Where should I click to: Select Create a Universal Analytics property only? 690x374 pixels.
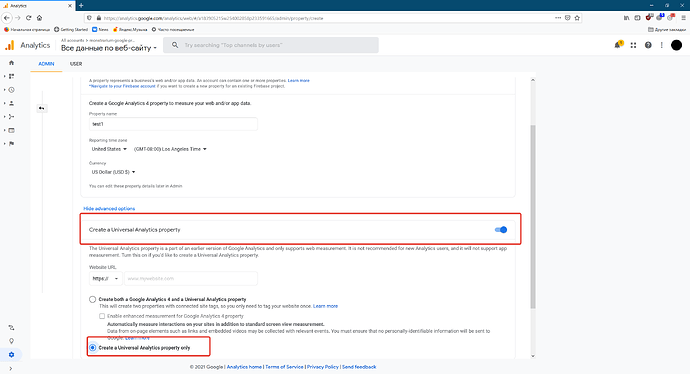click(92, 348)
